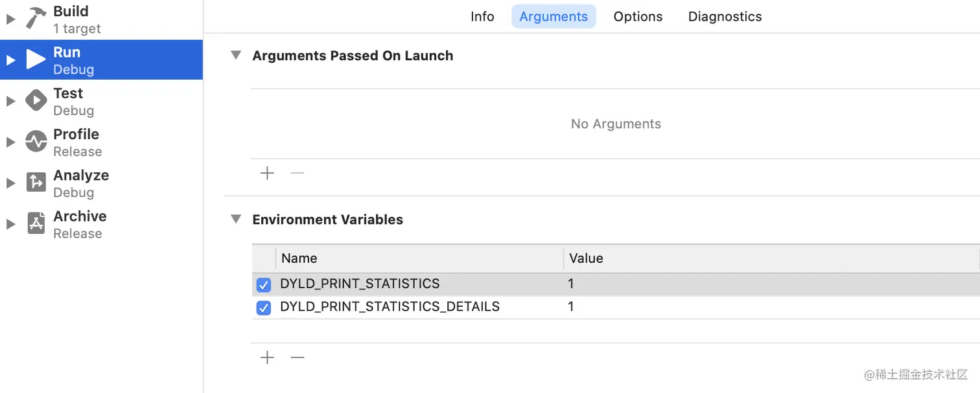Screen dimensions: 980x393
Task: Click the Archive icon
Action: (x=36, y=223)
